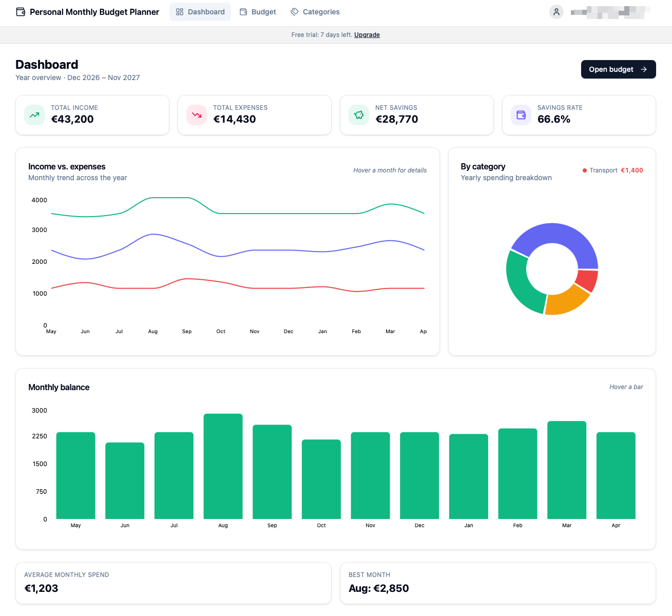Click the wallet logo icon beside the app title

[21, 12]
